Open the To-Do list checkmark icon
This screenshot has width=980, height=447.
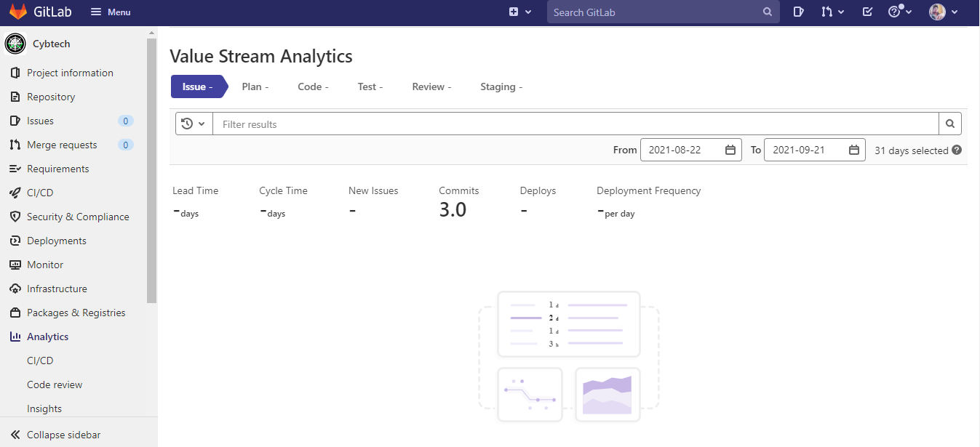click(x=867, y=12)
